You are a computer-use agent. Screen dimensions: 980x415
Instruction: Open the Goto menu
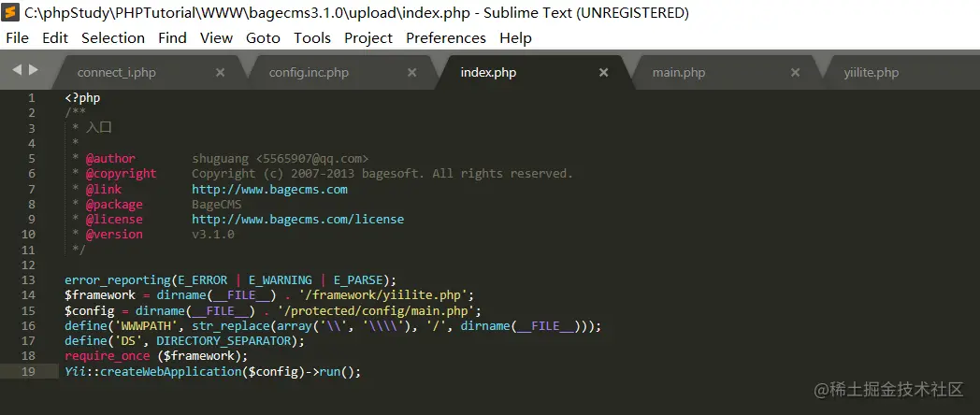263,38
